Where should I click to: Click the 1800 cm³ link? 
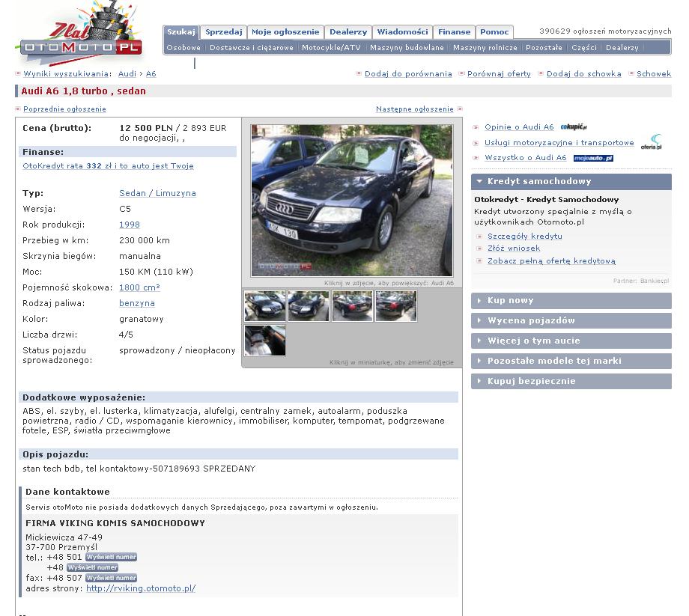[139, 287]
